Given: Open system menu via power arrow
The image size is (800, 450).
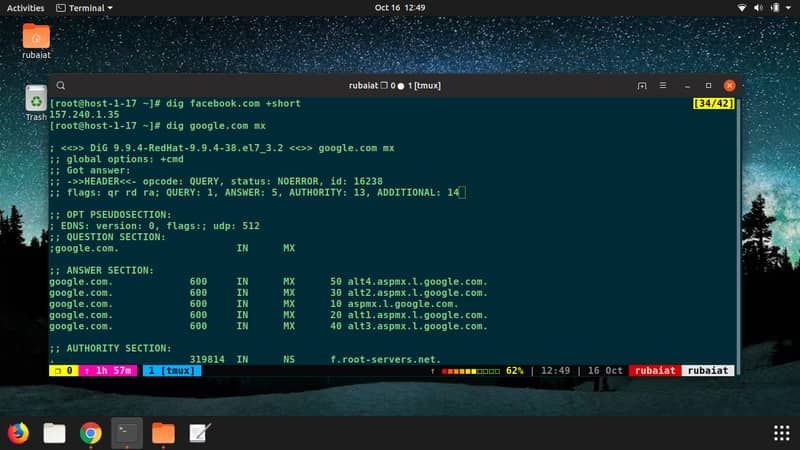Looking at the screenshot, I should pyautogui.click(x=788, y=7).
